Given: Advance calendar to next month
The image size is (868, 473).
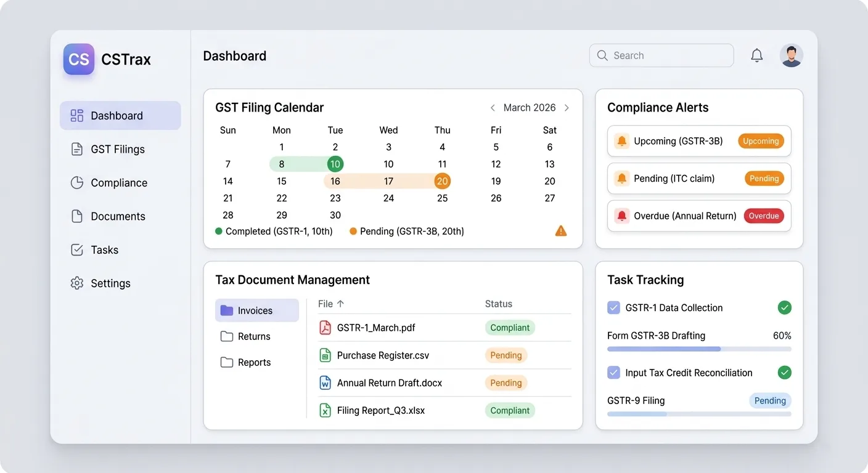Looking at the screenshot, I should [x=567, y=108].
